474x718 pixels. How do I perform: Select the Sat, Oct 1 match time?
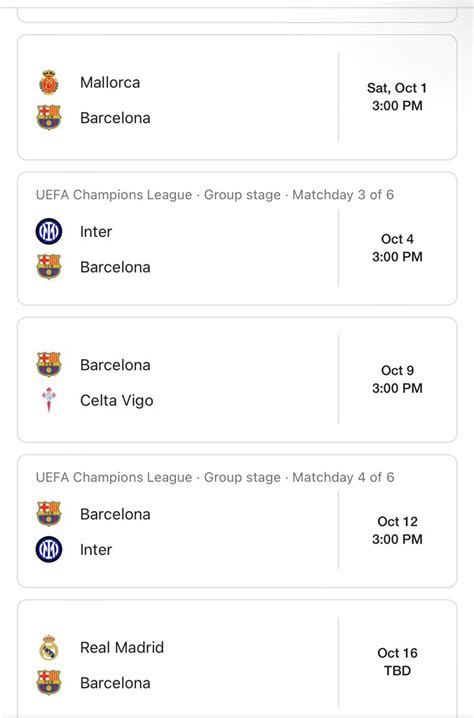tap(397, 97)
